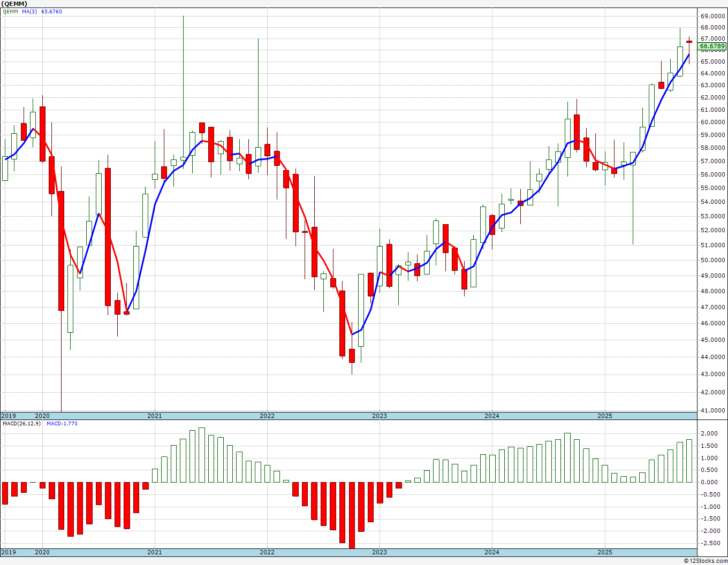Select the 62.0000 price axis label
This screenshot has width=728, height=565.
(712, 97)
